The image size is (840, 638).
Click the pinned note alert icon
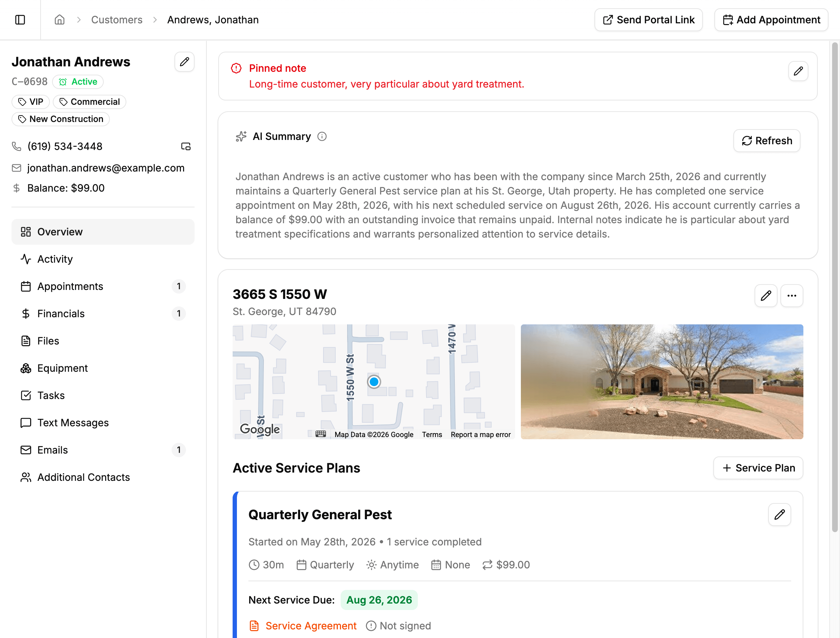tap(236, 68)
